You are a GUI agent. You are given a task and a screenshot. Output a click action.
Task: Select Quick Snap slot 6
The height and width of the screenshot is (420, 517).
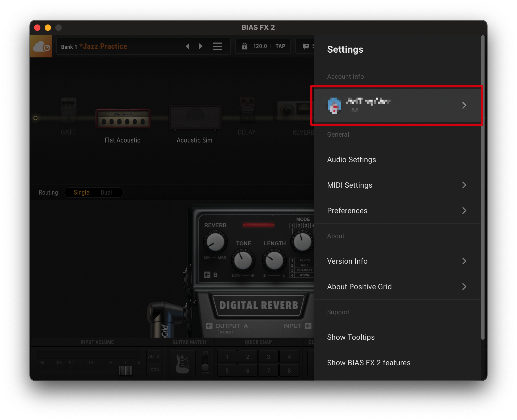[248, 371]
